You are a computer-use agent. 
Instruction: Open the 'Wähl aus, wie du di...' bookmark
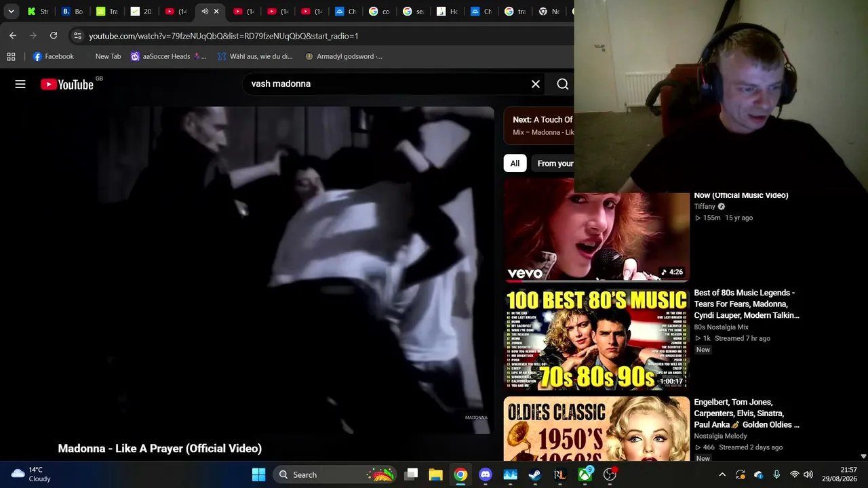click(x=255, y=56)
